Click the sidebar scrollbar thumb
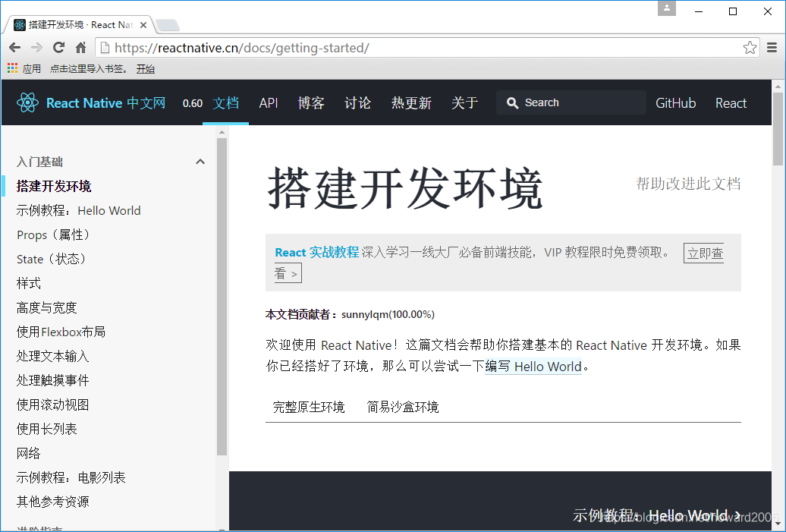Screen dimensions: 786x532 (x=222, y=296)
